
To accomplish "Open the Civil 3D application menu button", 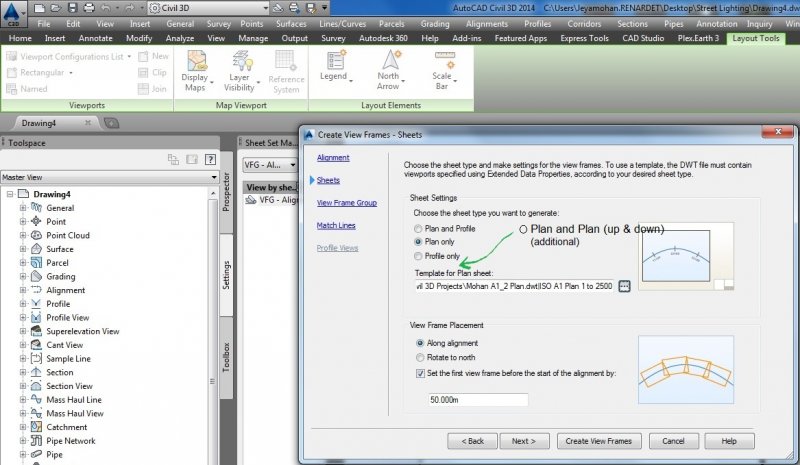I will tap(13, 13).
